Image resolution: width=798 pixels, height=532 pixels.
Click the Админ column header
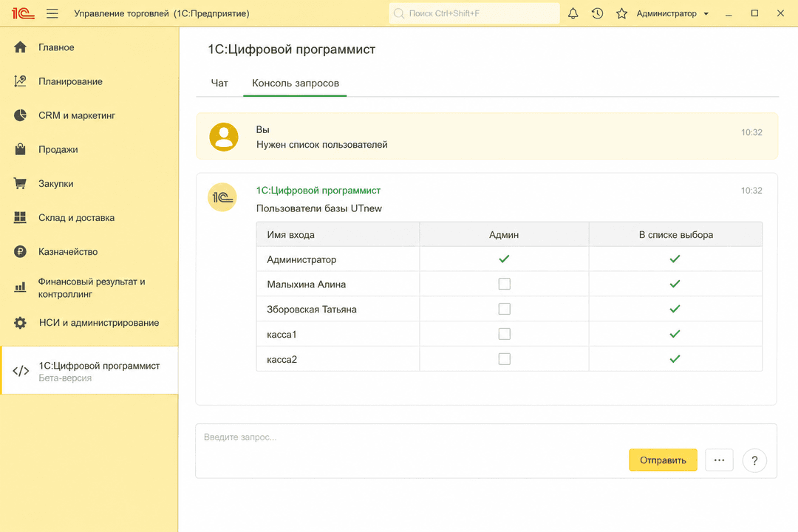click(504, 235)
